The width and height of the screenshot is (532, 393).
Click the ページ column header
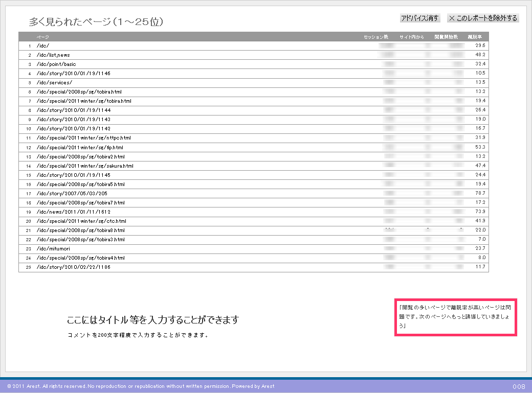(x=43, y=37)
